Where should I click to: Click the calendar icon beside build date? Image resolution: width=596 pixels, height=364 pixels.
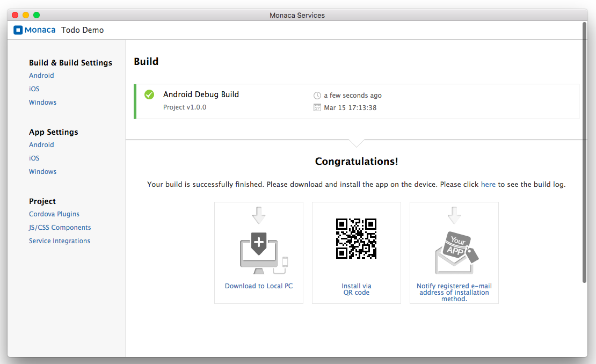click(x=317, y=108)
